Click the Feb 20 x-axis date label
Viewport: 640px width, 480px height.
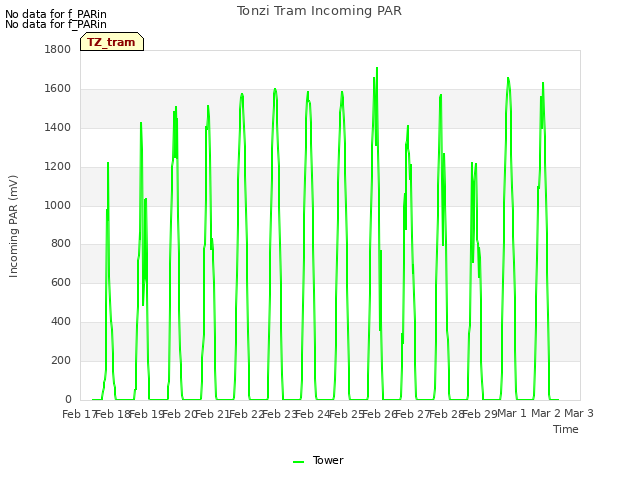click(179, 414)
